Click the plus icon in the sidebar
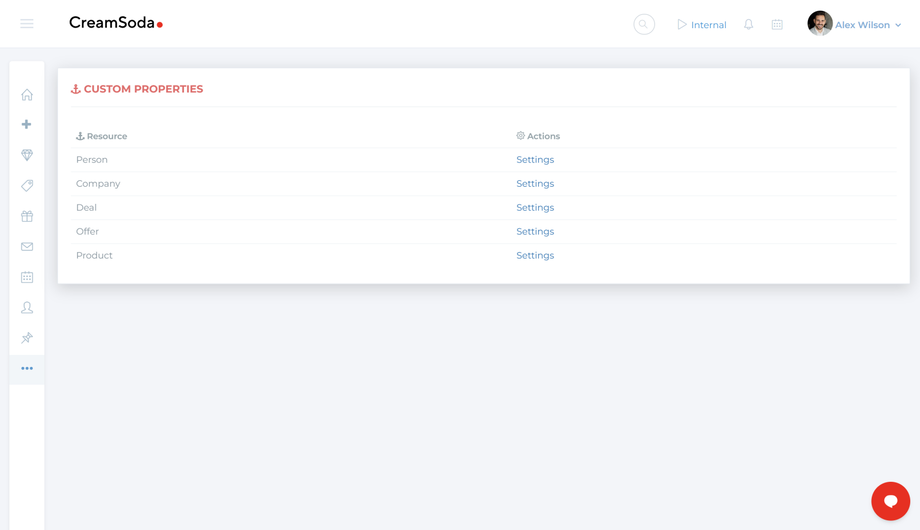Viewport: 920px width, 530px height. click(26, 124)
